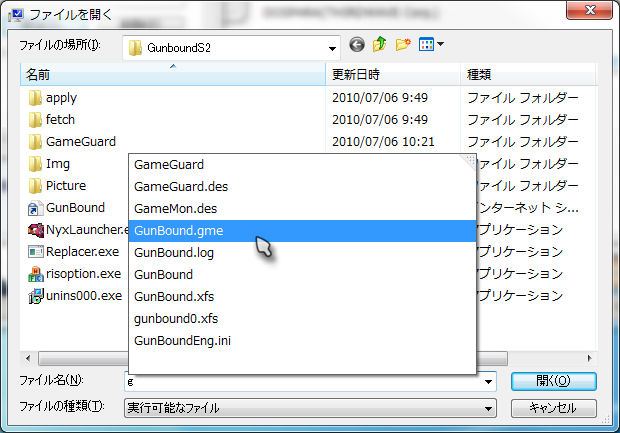Click the キャンセル button

(x=554, y=408)
